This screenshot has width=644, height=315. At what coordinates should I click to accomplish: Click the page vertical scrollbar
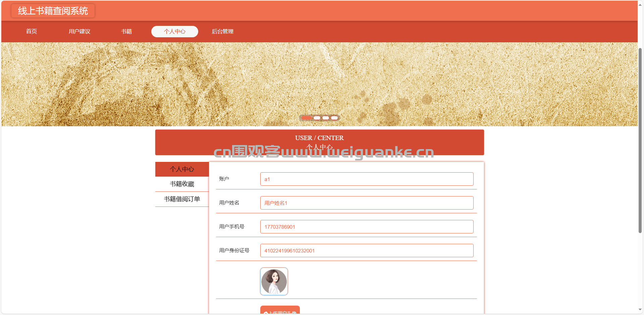pos(640,140)
